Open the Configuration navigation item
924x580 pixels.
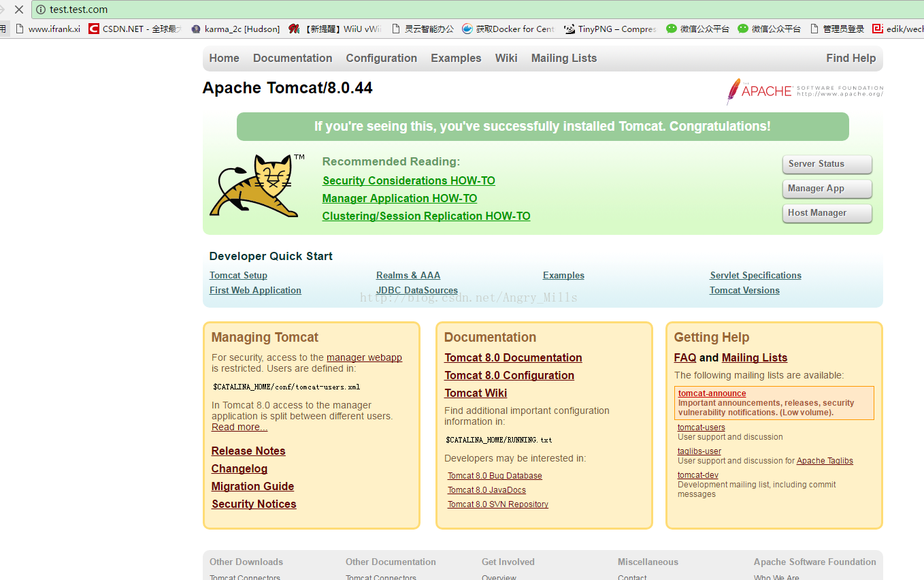tap(381, 59)
